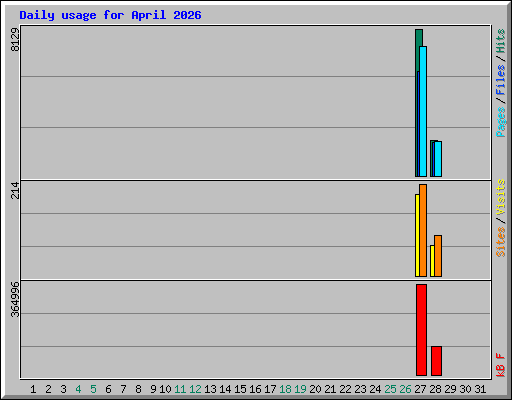Click day label '21' on x-axis
Screen dimensions: 512x400
click(330, 389)
